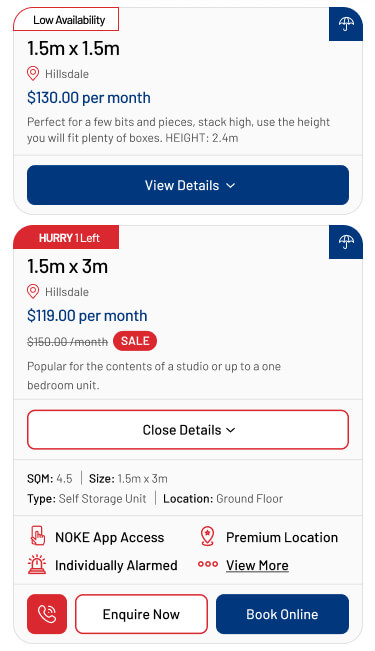This screenshot has width=375, height=651.
Task: Click the Enquire Now button
Action: [141, 614]
